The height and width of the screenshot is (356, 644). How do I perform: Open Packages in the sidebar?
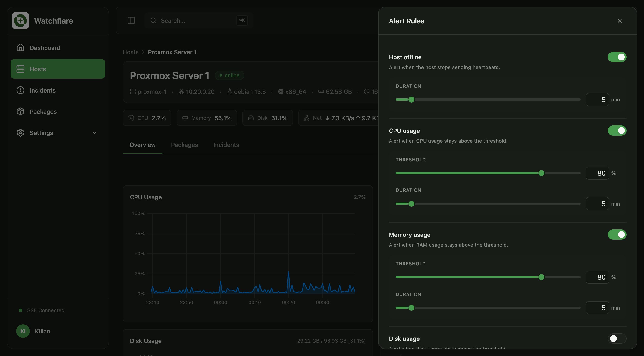(x=58, y=111)
